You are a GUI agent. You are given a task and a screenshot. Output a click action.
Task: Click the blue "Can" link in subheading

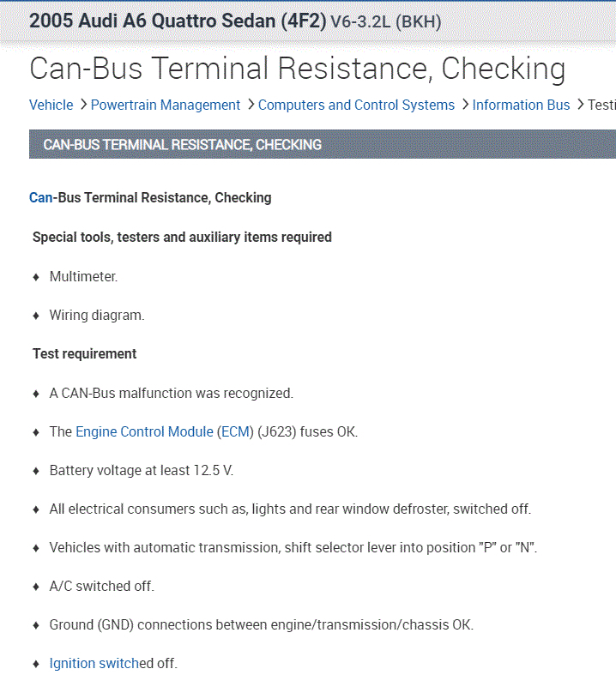(x=41, y=198)
